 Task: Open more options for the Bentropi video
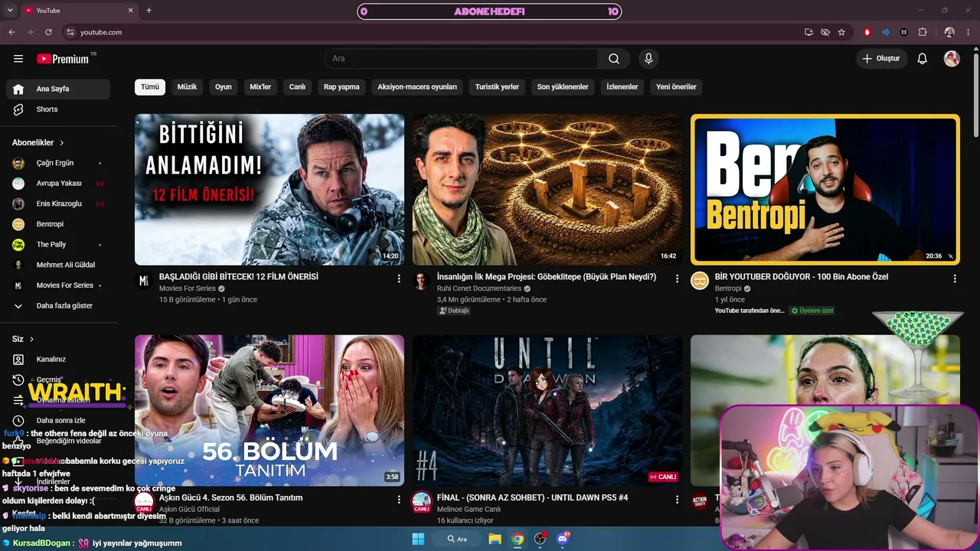tap(955, 279)
